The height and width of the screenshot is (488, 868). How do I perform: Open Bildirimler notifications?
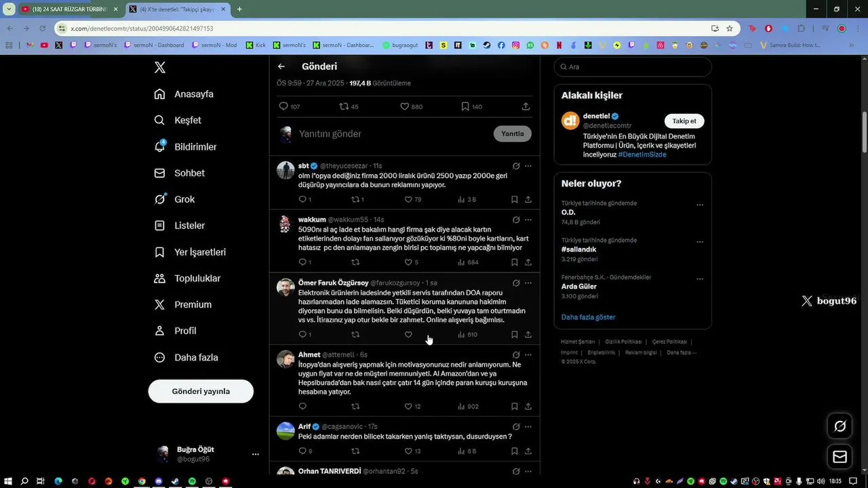185,147
